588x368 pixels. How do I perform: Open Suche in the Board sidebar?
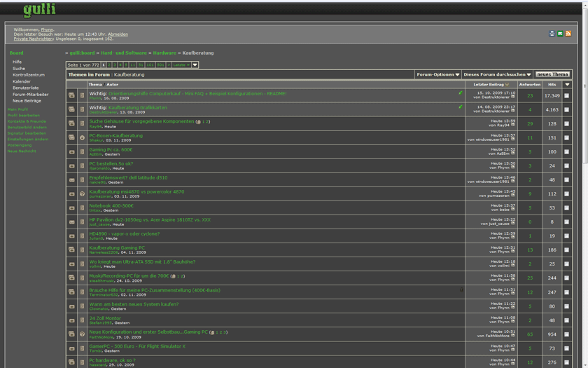pyautogui.click(x=19, y=69)
